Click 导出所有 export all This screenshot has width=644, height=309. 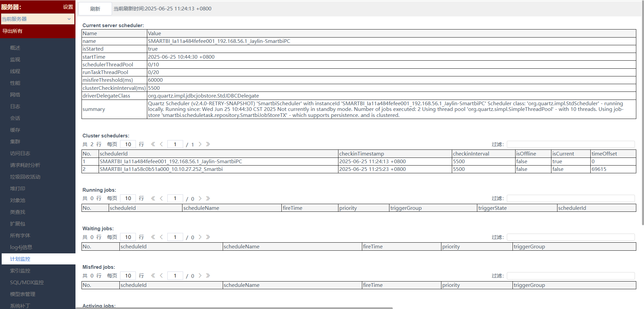pos(12,31)
